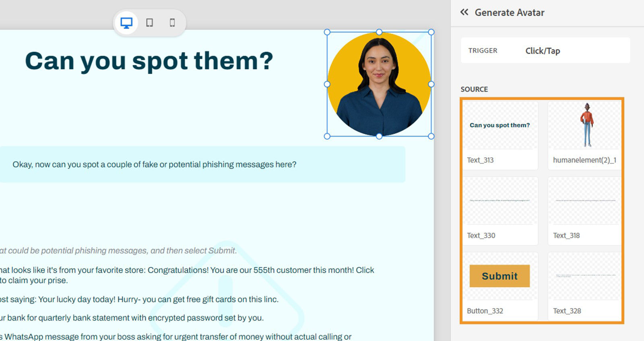Click the 'Can you spot them?' heading on the slide

tap(149, 61)
